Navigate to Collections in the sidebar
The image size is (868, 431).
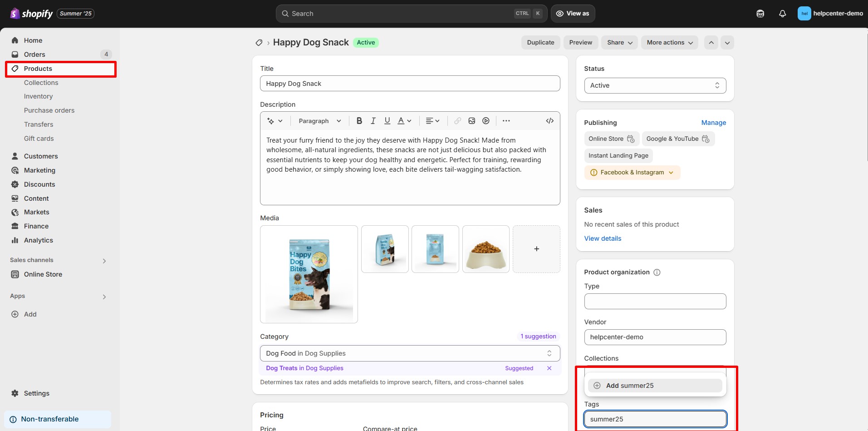[x=41, y=83]
